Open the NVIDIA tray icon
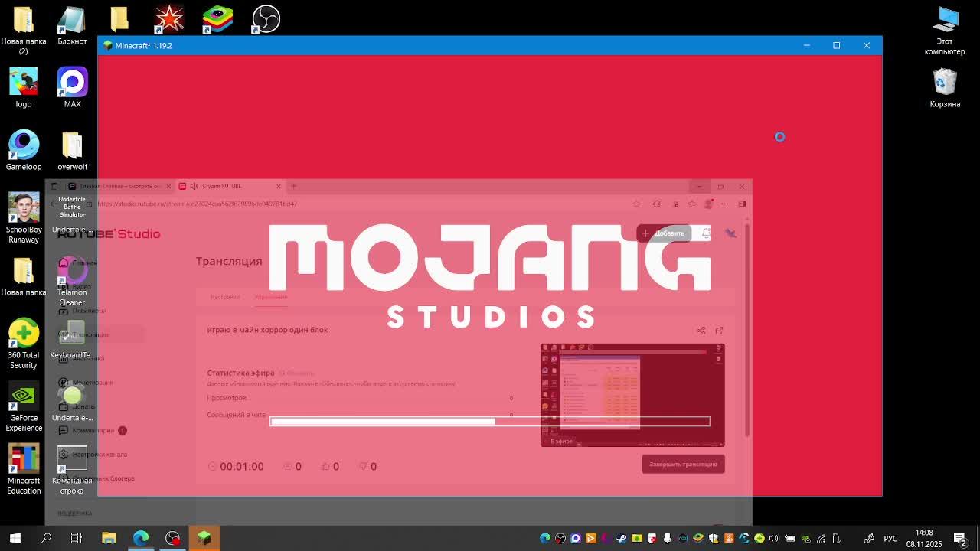Screen dimensions: 980x551 pos(805,538)
